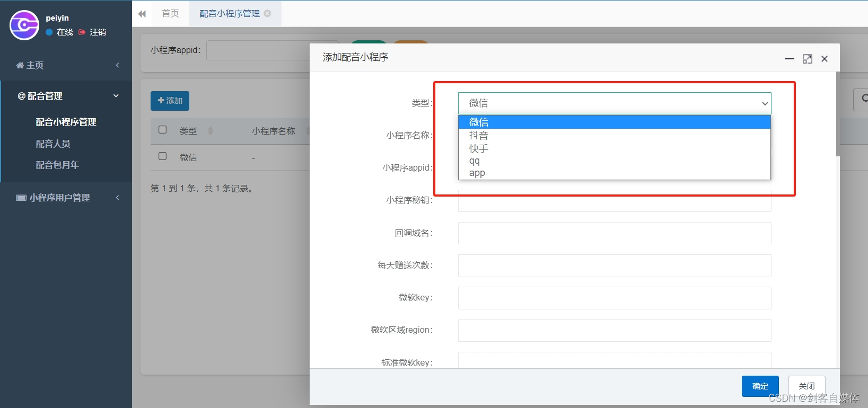The image size is (868, 408).
Task: Click the 小程序名称 column header
Action: pyautogui.click(x=274, y=131)
